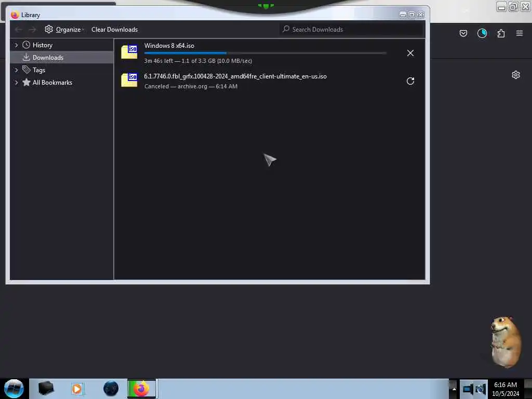Retry the canceled amd64fre client-ultimate download

410,81
